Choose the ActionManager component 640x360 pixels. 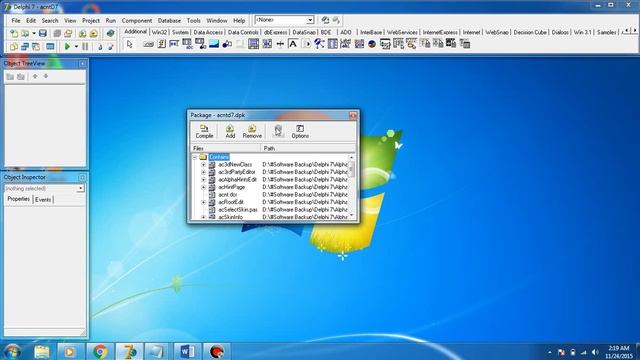(385, 44)
